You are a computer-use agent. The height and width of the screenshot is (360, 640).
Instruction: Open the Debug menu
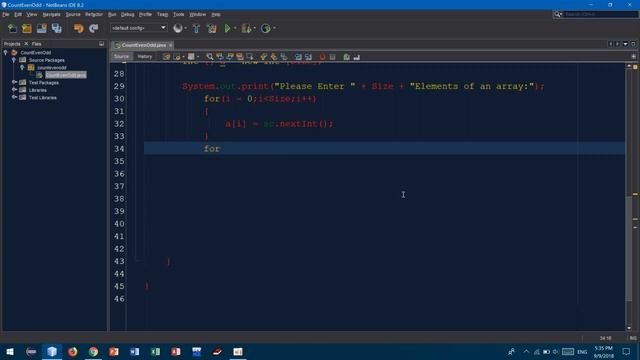pos(127,14)
